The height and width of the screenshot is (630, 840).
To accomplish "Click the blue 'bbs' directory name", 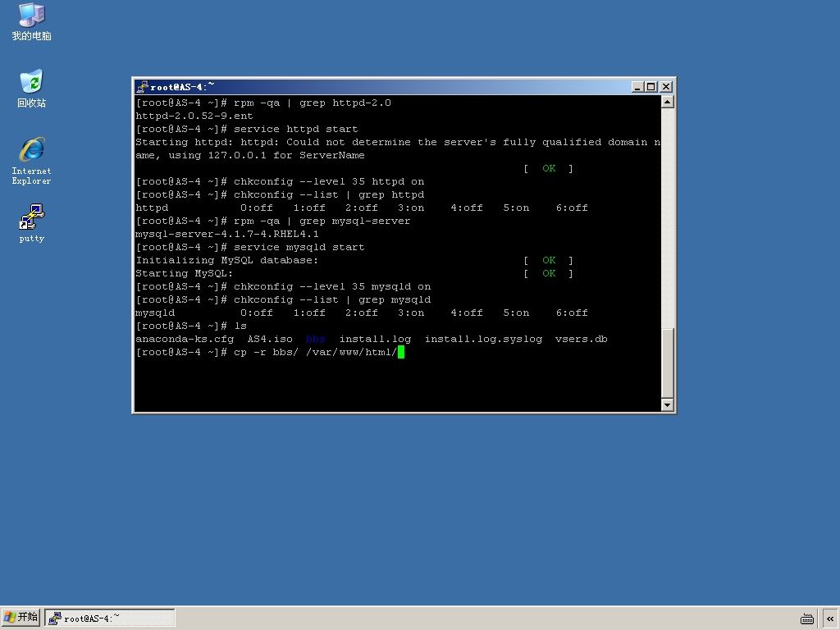I will [x=316, y=339].
